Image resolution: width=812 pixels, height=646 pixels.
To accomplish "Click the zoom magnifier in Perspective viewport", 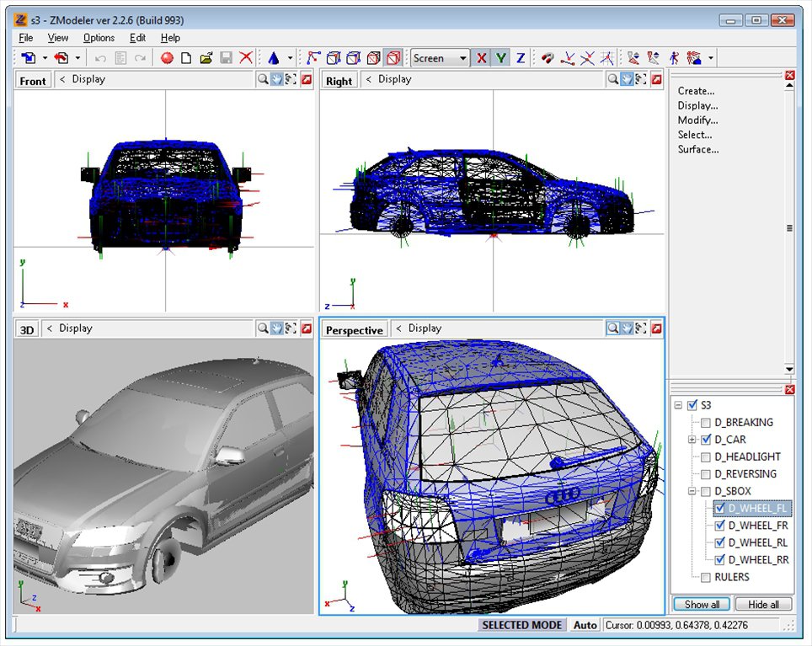I will 613,328.
